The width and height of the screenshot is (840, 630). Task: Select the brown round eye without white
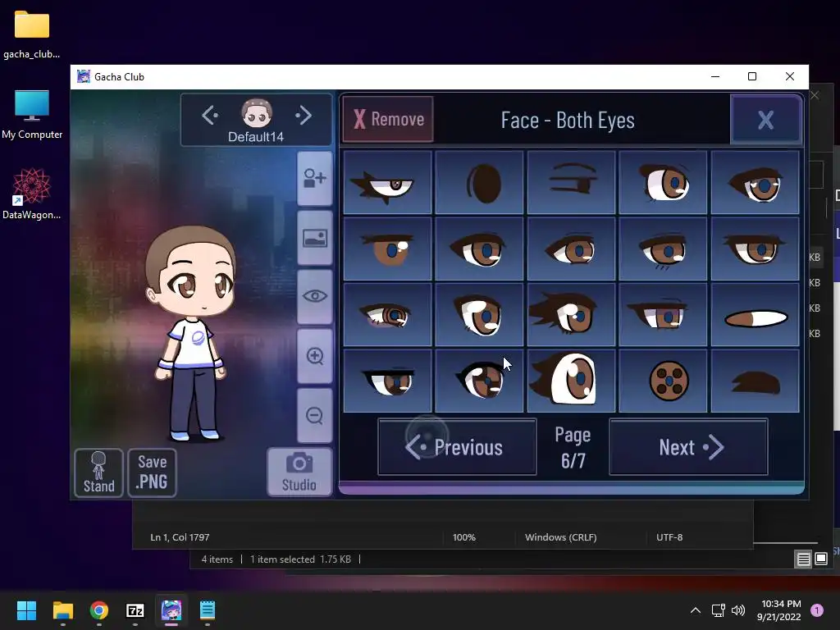387,249
